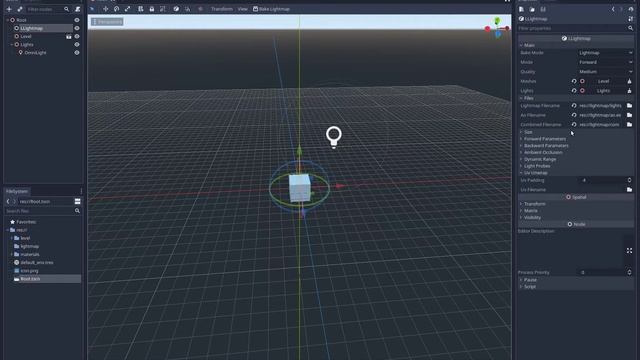Toggle visibility of the Root node

(x=77, y=20)
